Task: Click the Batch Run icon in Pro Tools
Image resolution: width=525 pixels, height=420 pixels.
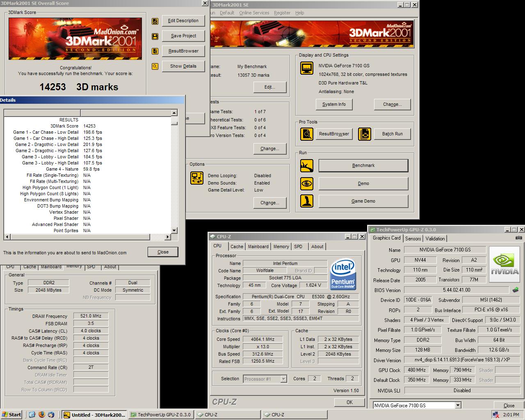Action: (365, 134)
